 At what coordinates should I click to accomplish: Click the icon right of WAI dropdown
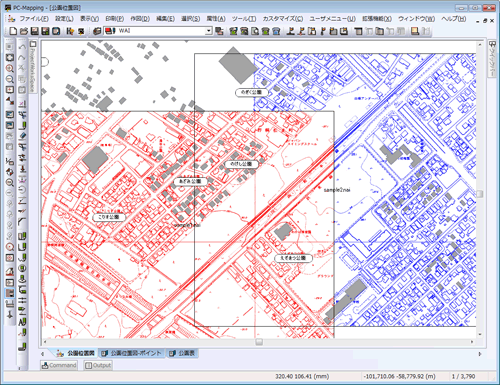219,31
